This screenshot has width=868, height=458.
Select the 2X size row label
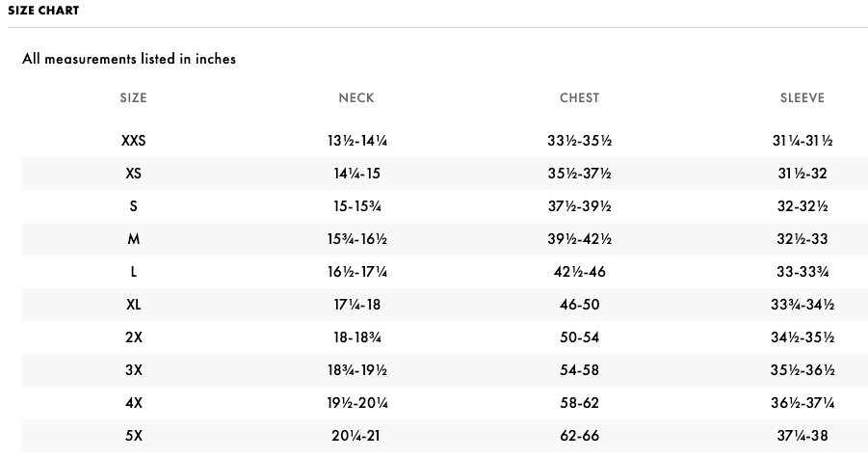click(133, 337)
